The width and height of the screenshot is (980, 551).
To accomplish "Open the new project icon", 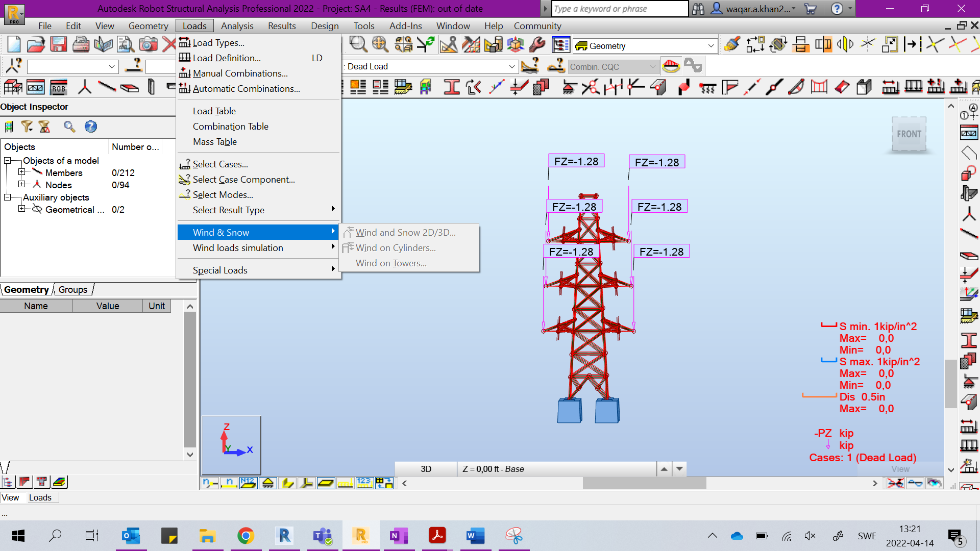I will (x=14, y=44).
